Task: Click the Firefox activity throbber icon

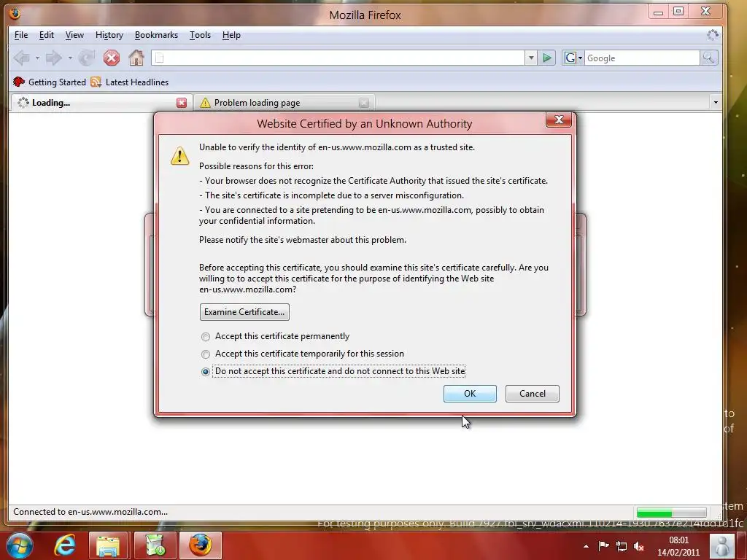Action: point(712,35)
